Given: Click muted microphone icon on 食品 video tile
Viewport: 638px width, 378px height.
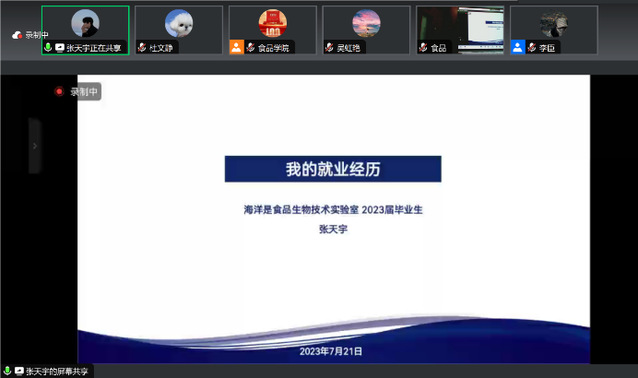Looking at the screenshot, I should pyautogui.click(x=423, y=48).
